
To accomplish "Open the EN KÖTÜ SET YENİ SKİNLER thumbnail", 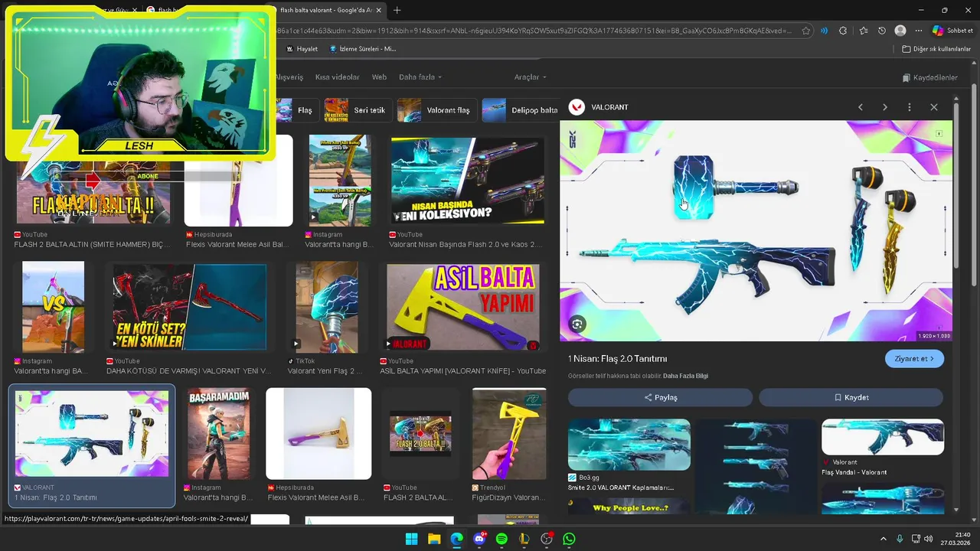I will coord(190,308).
